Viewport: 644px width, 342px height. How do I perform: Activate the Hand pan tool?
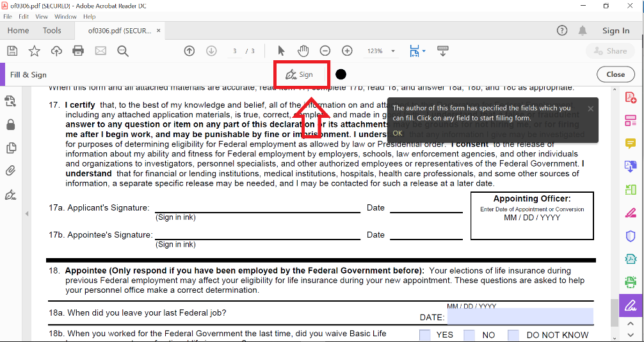[303, 51]
